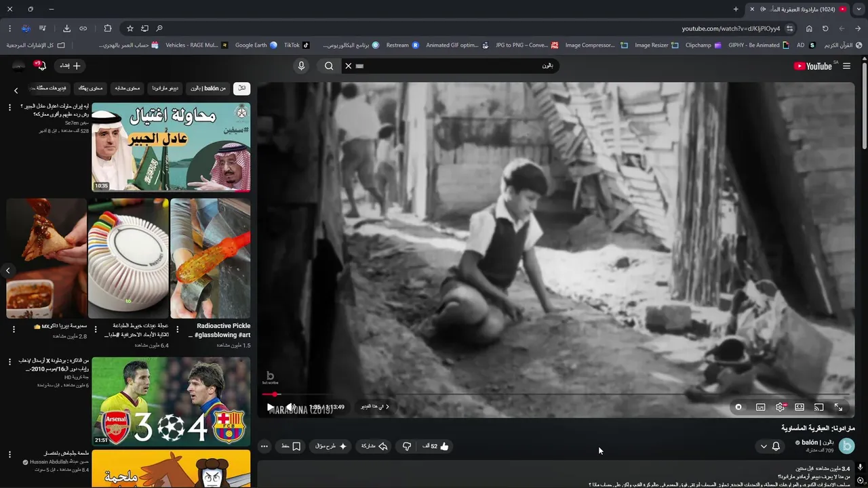Image resolution: width=868 pixels, height=488 pixels.
Task: Enter full screen mode in player
Action: pos(838,407)
